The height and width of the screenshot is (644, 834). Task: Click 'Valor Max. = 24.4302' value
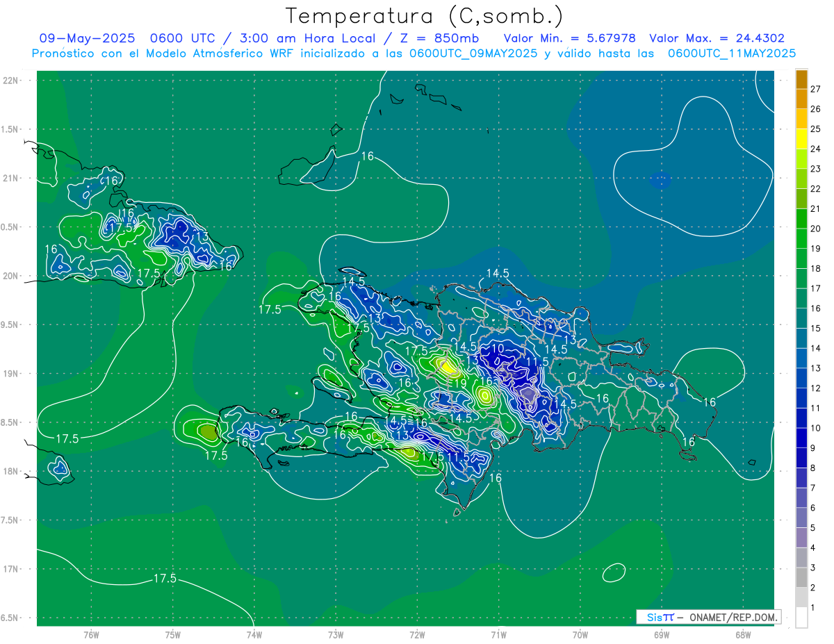[x=717, y=38]
